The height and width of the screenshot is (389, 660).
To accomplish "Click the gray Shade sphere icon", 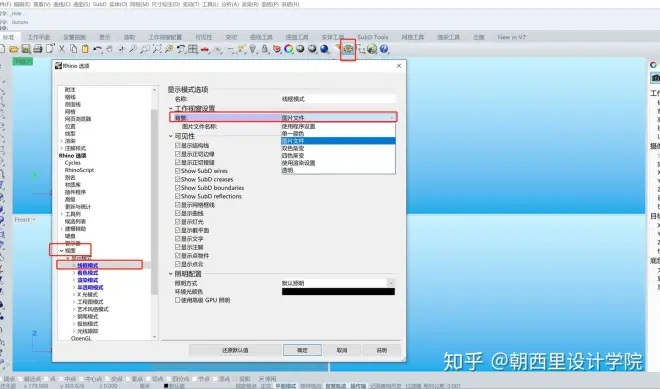I will click(x=300, y=49).
